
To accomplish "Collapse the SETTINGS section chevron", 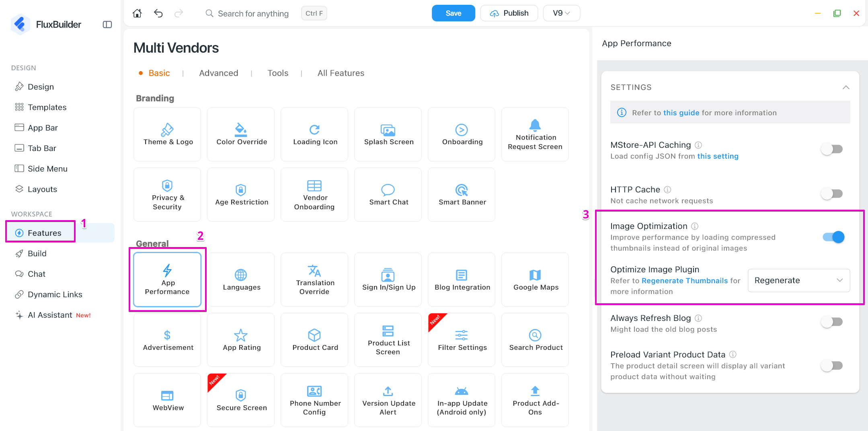I will coord(846,88).
